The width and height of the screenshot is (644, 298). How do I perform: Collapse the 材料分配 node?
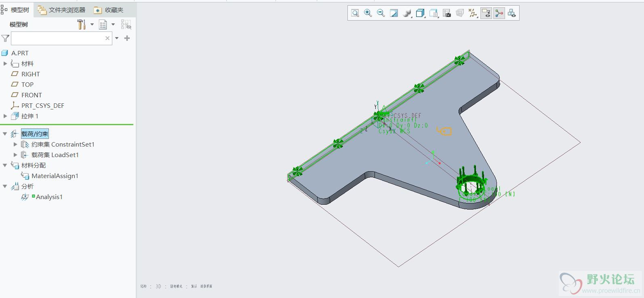click(5, 165)
